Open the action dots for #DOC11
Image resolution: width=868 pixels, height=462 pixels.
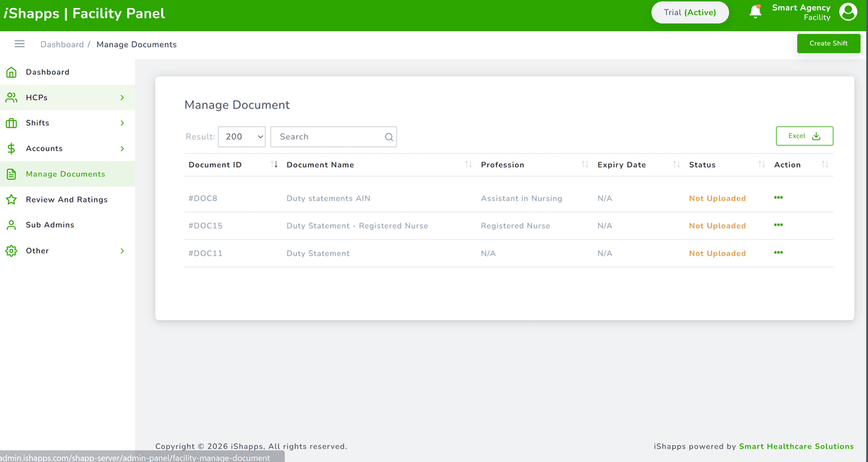tap(778, 252)
